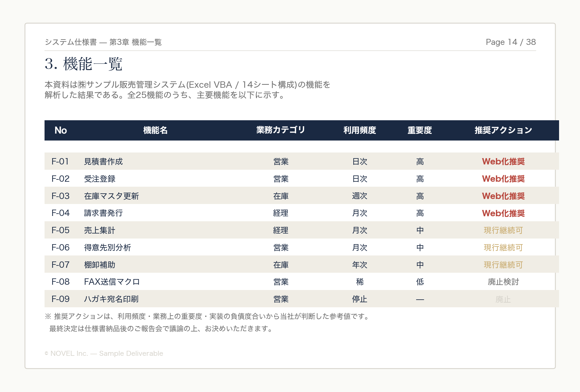Select the 'ハガキ宛名印刷' function name
580x392 pixels.
coord(111,299)
